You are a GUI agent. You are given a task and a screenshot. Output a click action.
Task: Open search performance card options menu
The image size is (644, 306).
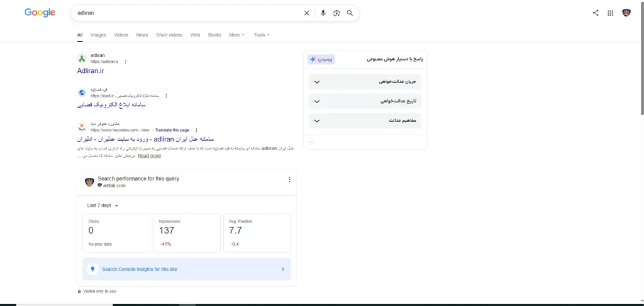click(x=289, y=180)
